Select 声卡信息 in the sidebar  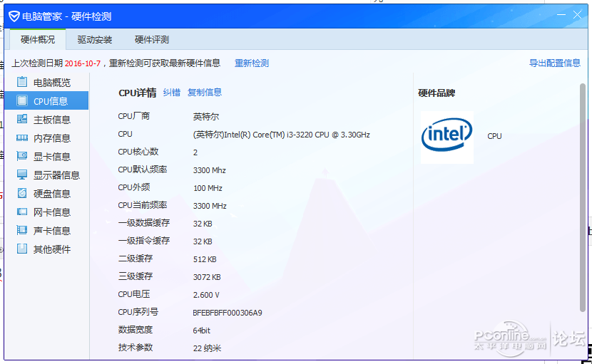coord(46,231)
